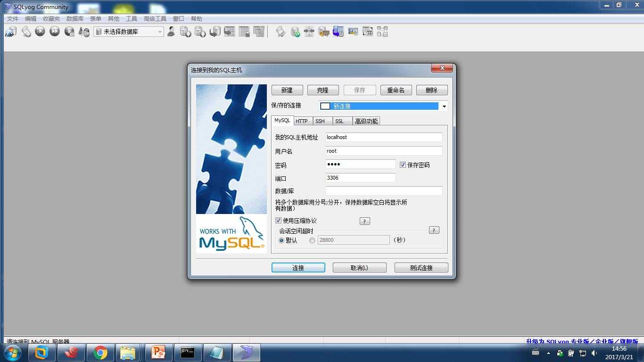Viewport: 644px width, 362px height.
Task: Open the file explorer folder on the taskbar
Action: [128, 353]
